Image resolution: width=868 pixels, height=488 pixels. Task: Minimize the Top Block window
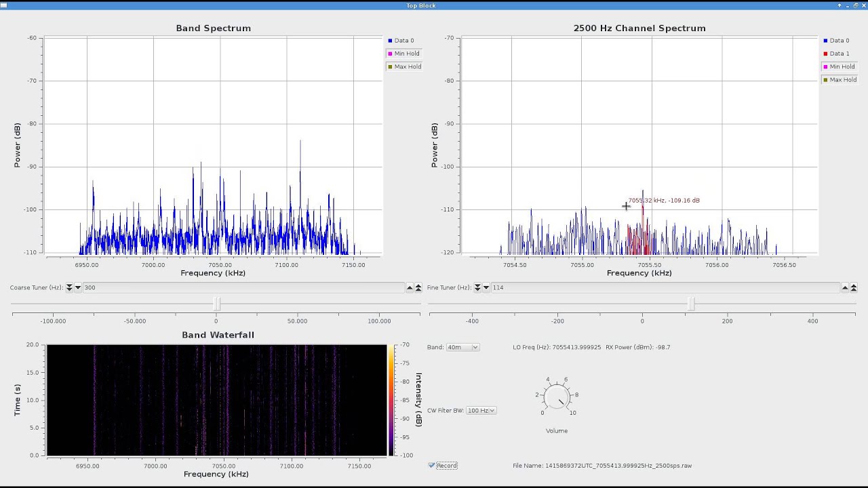(x=848, y=5)
